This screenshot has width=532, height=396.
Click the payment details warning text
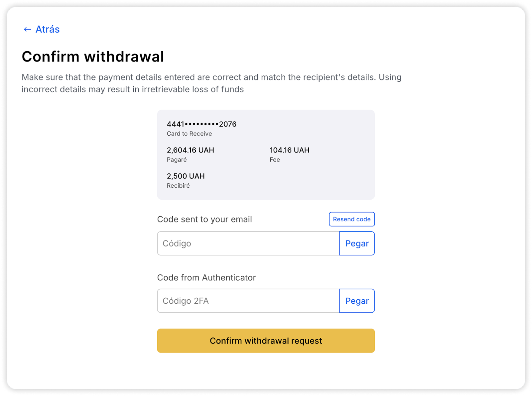211,83
